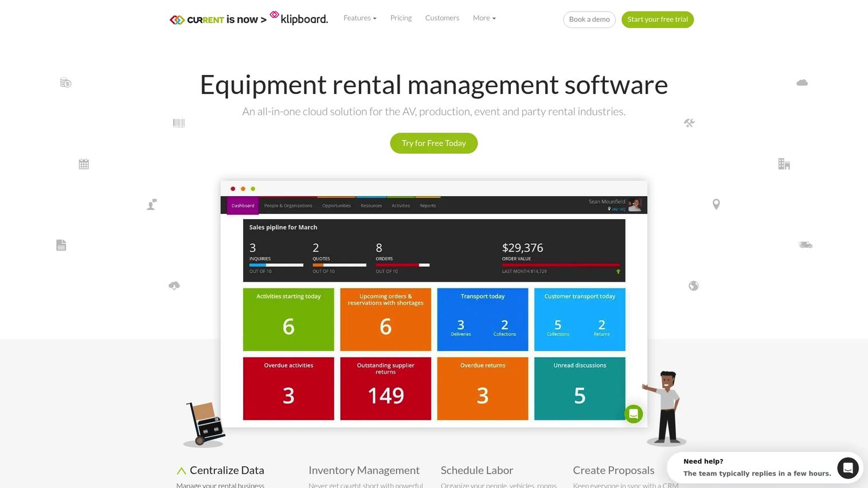Click the green chat bubble on dashboard preview

point(634,413)
